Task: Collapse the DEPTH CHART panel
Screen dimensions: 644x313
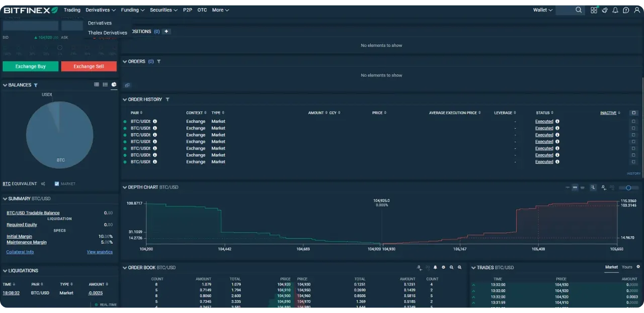Action: 124,187
